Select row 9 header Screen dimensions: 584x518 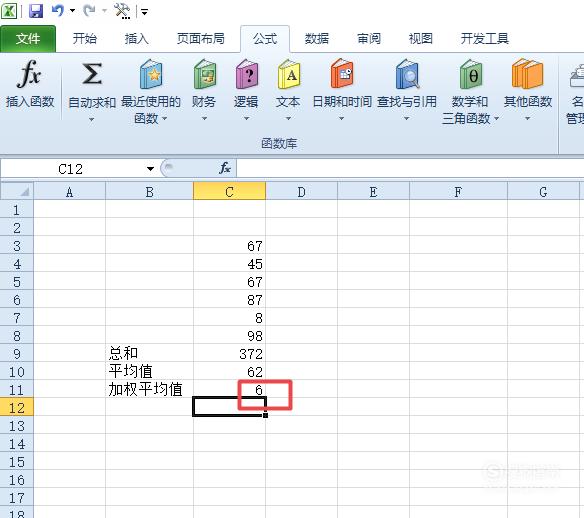(x=17, y=354)
